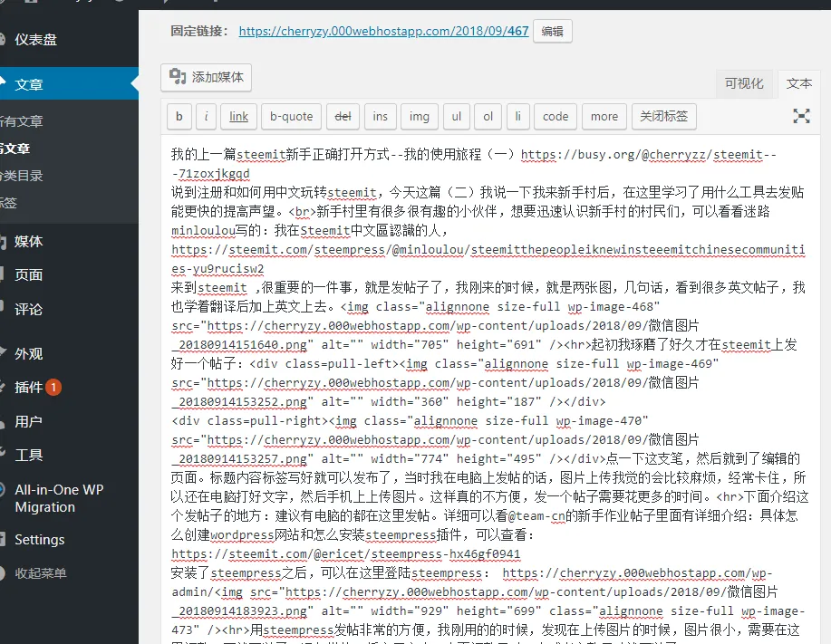Insert a hyperlink with the link button
Image resolution: width=831 pixels, height=644 pixels.
(238, 117)
